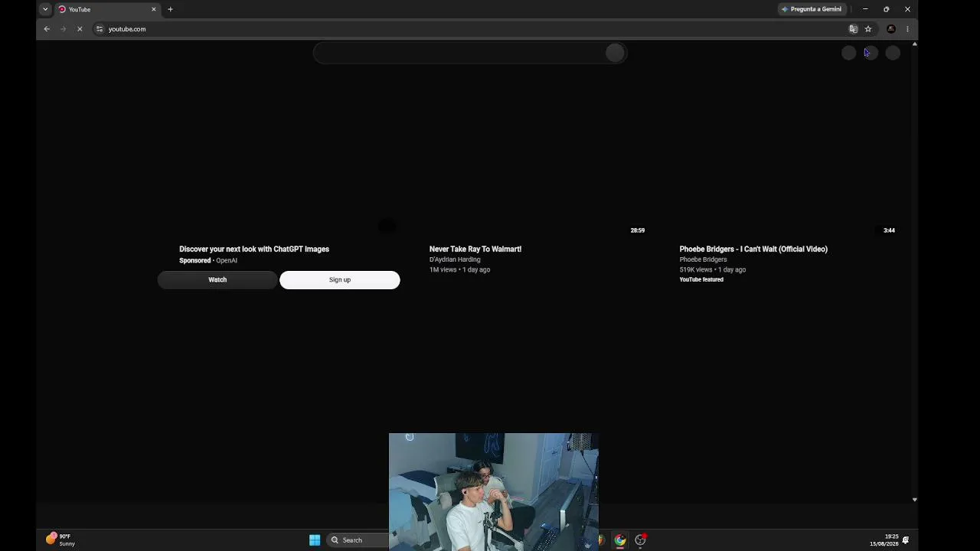Open the Windows Start menu
Image resolution: width=980 pixels, height=551 pixels.
(315, 540)
